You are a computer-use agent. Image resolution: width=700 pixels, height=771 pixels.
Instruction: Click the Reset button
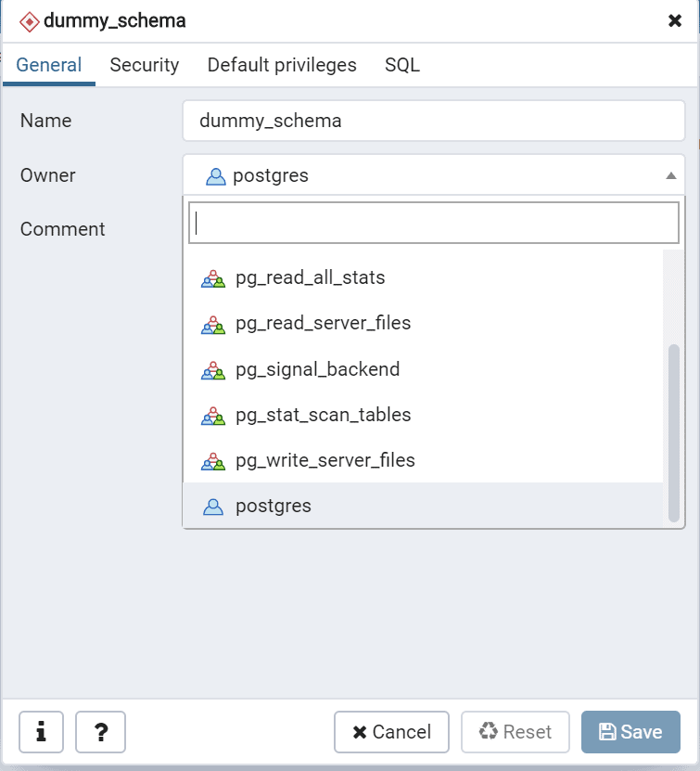click(515, 732)
